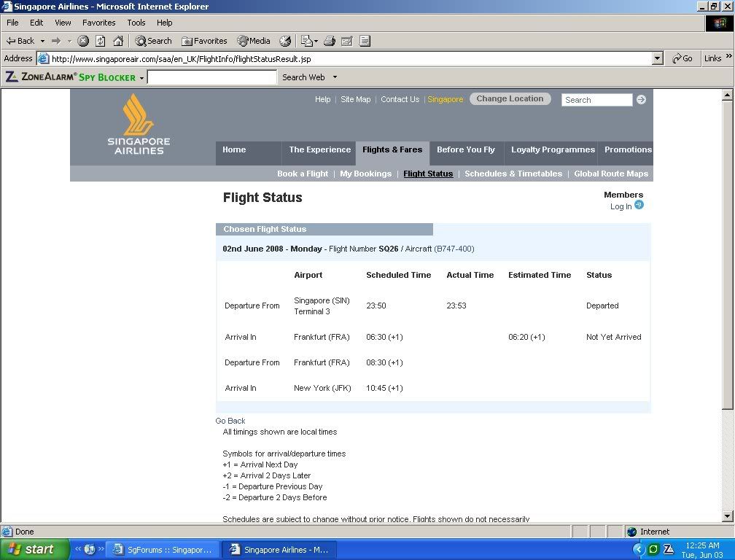Image resolution: width=735 pixels, height=560 pixels.
Task: Click inside the ZoneAlarm search field
Action: (212, 77)
